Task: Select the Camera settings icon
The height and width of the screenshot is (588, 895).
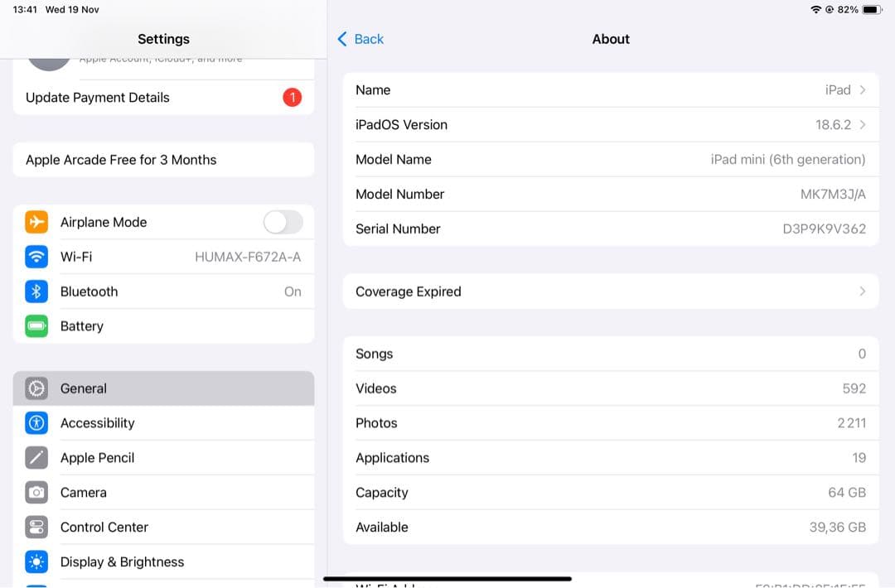Action: click(x=36, y=492)
